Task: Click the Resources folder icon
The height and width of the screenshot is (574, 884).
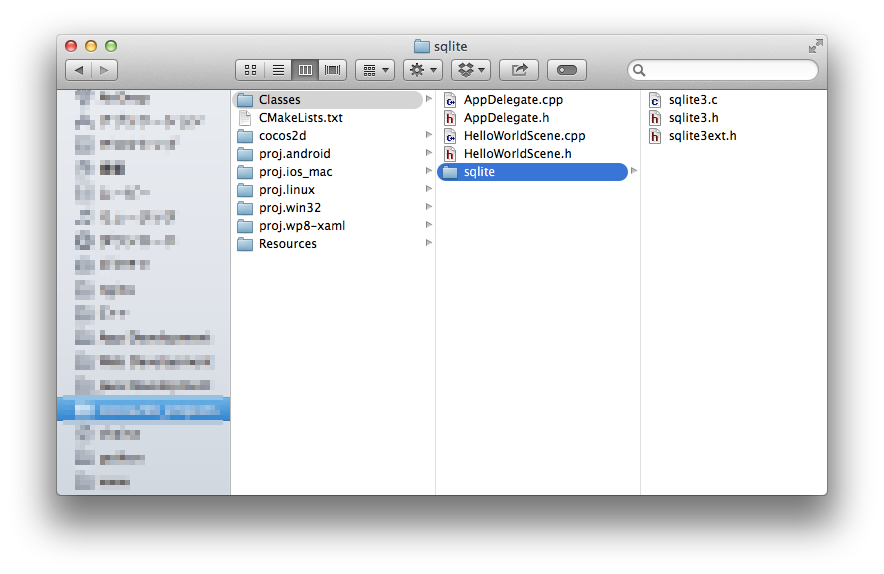Action: tap(245, 245)
